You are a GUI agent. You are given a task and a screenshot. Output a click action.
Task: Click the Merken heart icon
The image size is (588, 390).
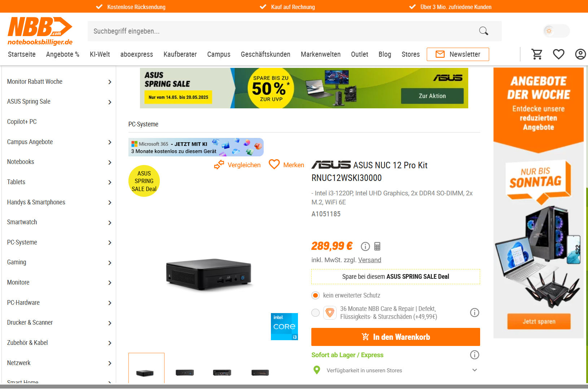coord(274,165)
